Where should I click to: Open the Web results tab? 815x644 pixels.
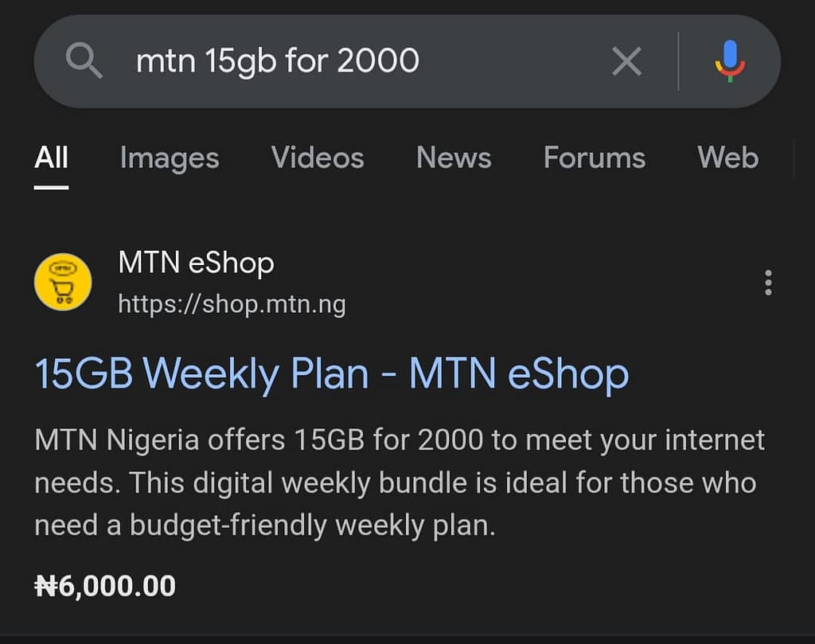click(727, 158)
